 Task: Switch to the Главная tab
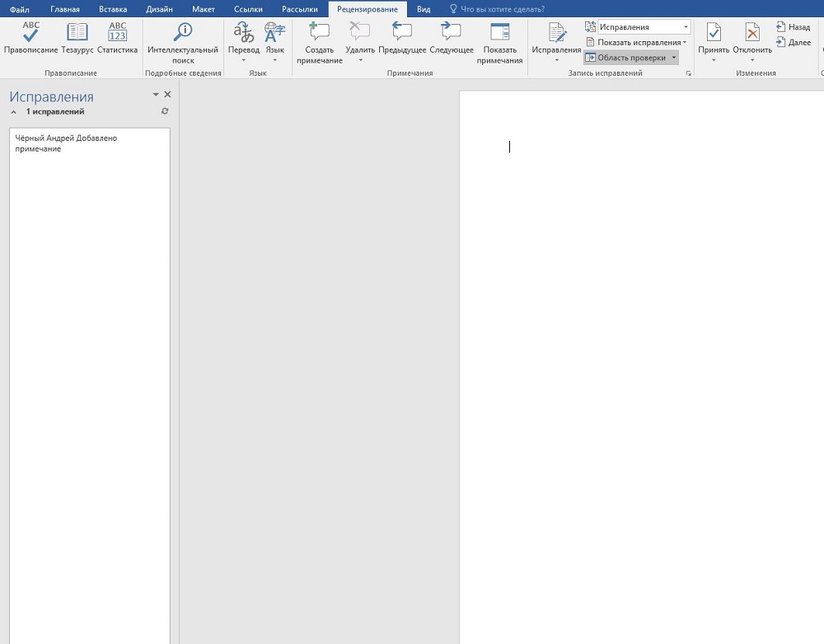[x=65, y=9]
